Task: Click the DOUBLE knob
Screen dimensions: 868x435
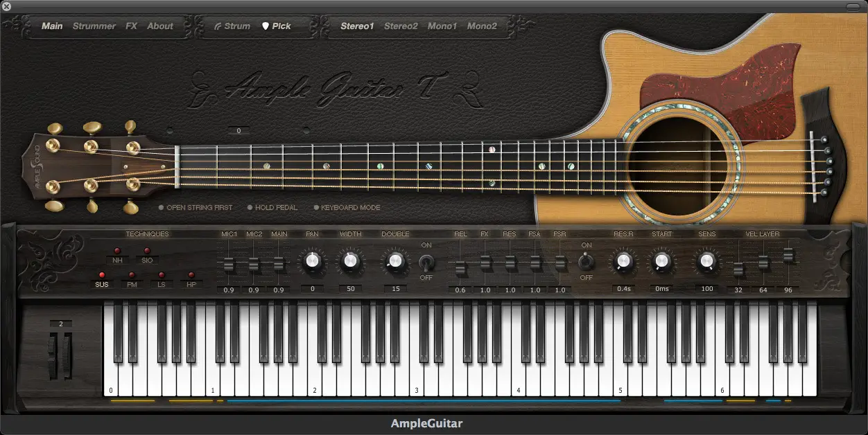Action: 395,261
